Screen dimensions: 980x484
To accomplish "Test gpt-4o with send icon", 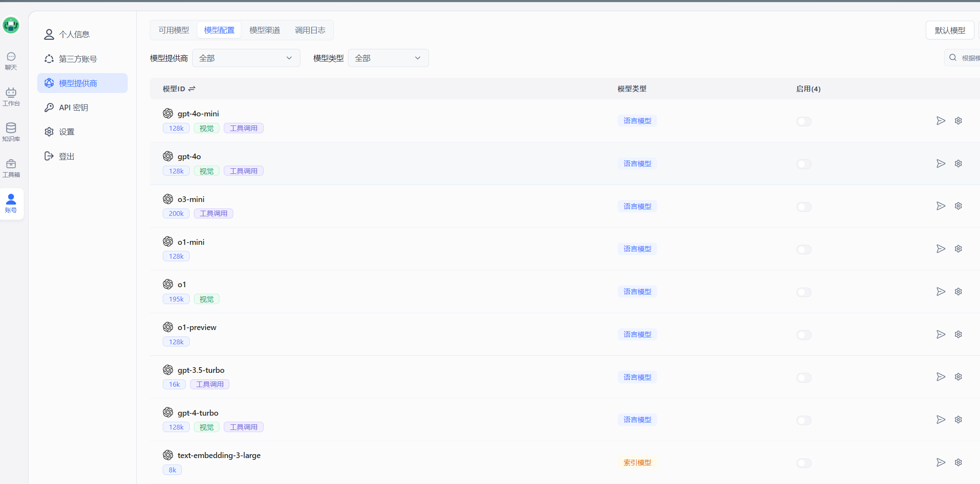I will 941,163.
